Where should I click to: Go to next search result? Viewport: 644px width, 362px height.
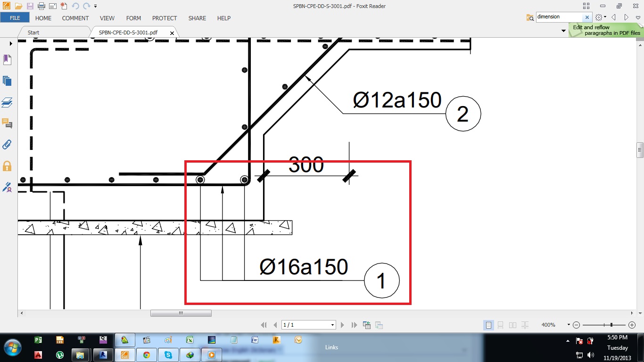click(x=626, y=17)
